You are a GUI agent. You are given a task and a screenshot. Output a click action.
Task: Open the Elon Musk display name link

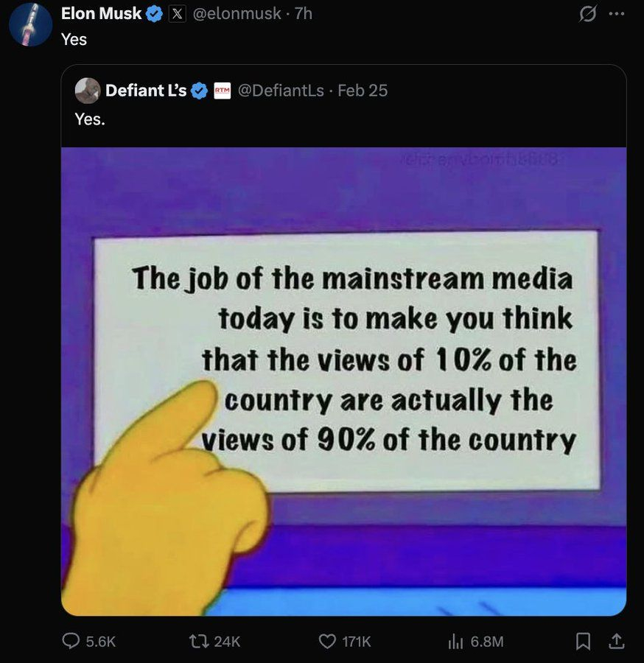(101, 13)
